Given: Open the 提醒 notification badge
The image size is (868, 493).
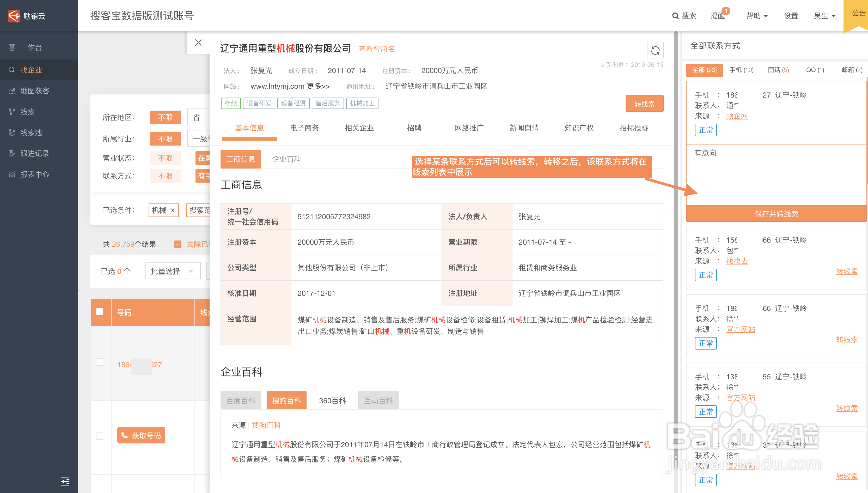Looking at the screenshot, I should [726, 11].
